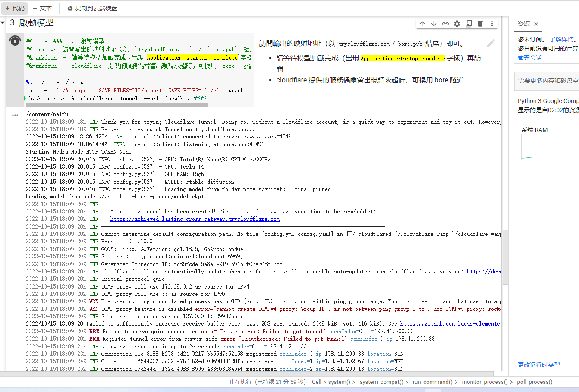Click highlighted 'Application startup complete' in markdown
This screenshot has height=392, width=579.
pyautogui.click(x=403, y=58)
